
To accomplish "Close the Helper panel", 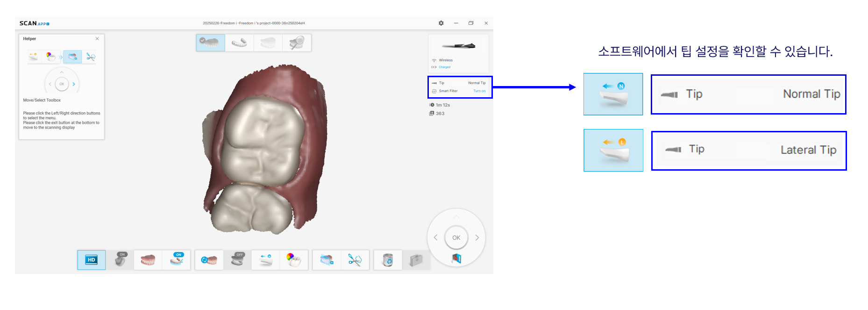I will (x=97, y=39).
